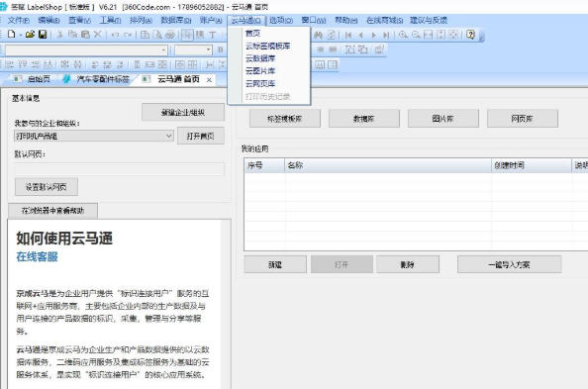The height and width of the screenshot is (389, 588).
Task: Open the 查看 menu
Action: pyautogui.click(x=79, y=20)
